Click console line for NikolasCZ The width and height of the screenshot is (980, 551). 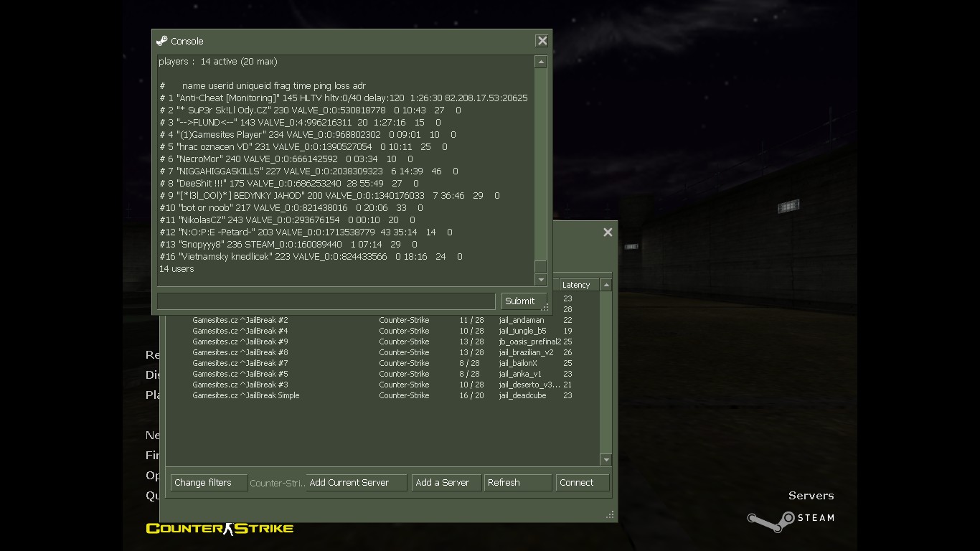pos(287,220)
